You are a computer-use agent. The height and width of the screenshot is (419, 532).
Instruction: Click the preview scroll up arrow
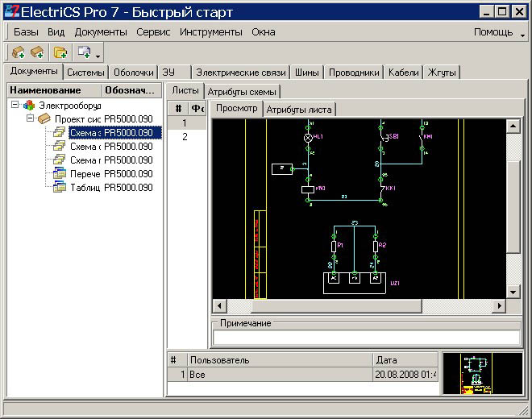coord(513,127)
